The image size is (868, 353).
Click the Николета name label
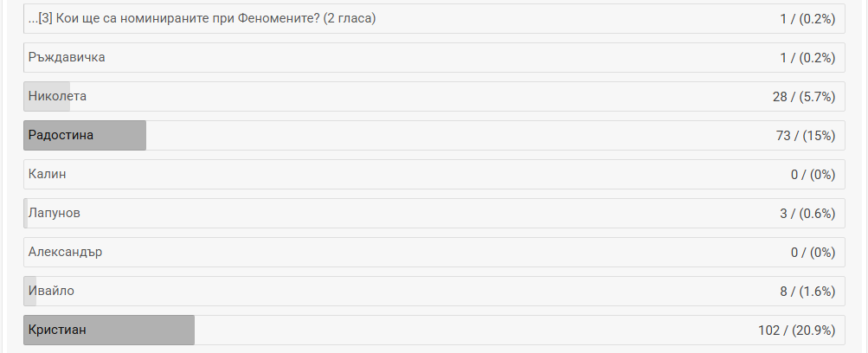(x=57, y=96)
